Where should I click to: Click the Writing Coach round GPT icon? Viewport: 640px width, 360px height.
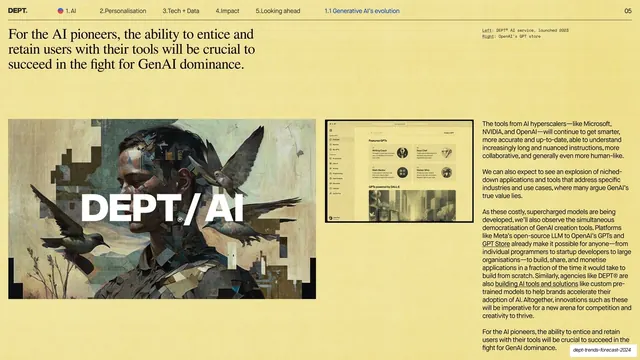[x=402, y=153]
